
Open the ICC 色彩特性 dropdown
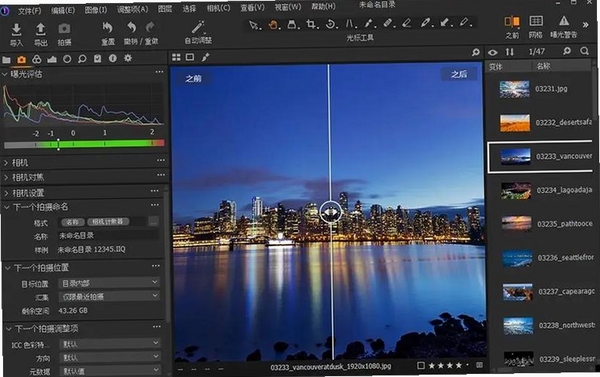pos(110,344)
